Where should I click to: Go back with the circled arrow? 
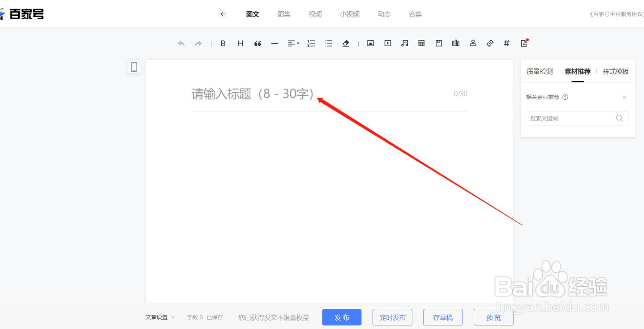coord(223,14)
